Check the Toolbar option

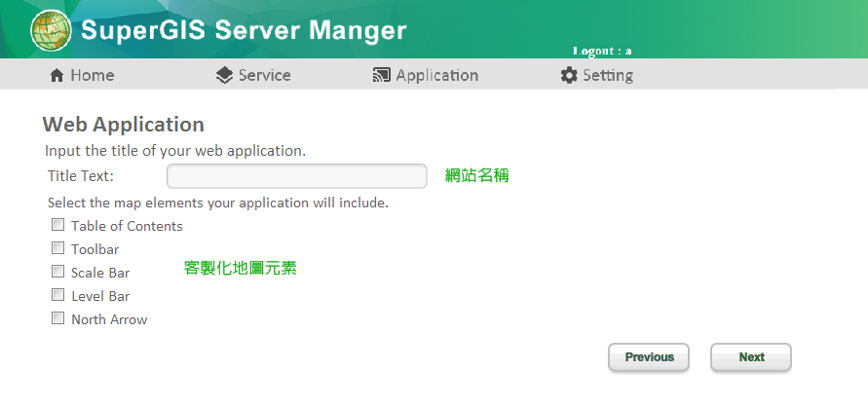[58, 248]
